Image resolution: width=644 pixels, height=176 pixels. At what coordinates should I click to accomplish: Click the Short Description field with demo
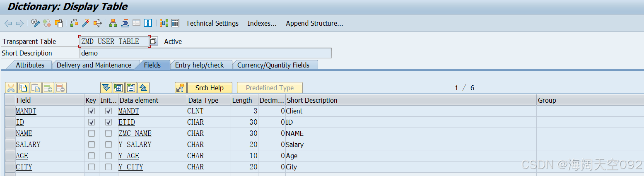205,53
